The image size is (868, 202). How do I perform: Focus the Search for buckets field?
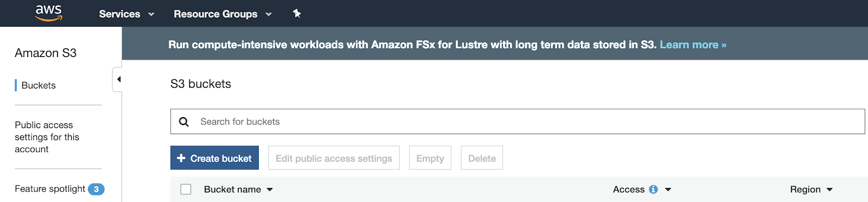[518, 122]
